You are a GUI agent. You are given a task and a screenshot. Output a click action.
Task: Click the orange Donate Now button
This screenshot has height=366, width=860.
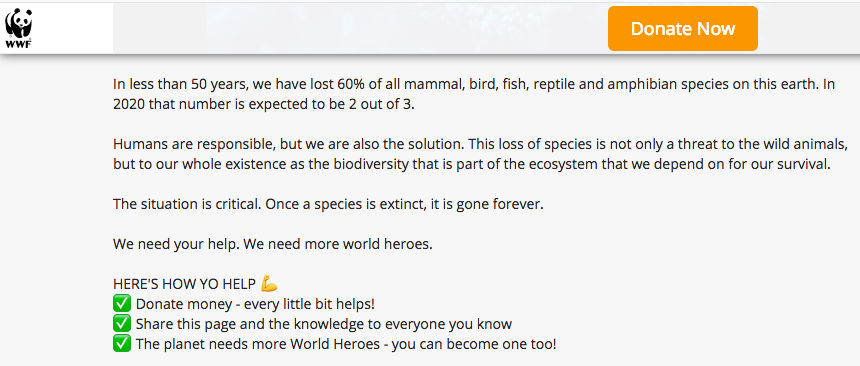[683, 29]
